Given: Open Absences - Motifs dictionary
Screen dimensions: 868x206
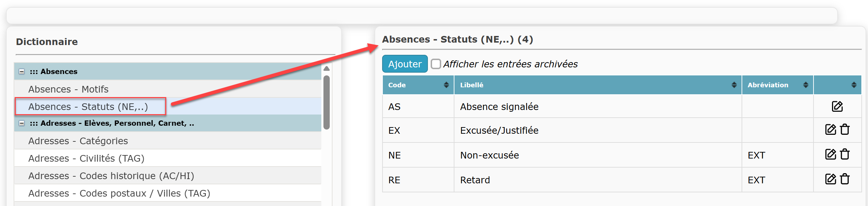Looking at the screenshot, I should [x=68, y=89].
